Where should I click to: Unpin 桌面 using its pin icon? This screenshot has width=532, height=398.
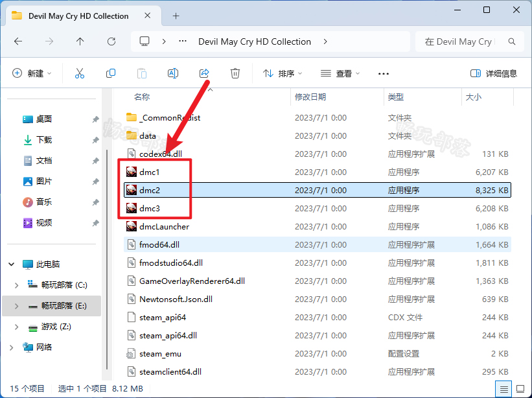(95, 119)
